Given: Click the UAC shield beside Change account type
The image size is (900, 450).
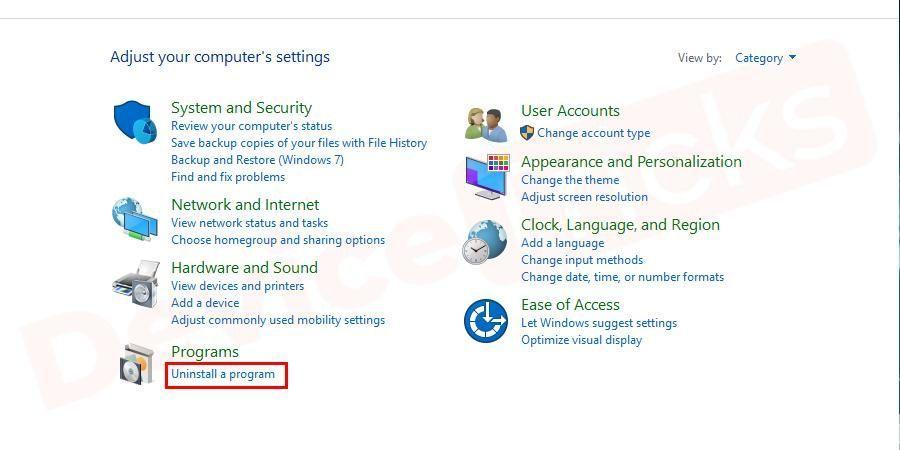Looking at the screenshot, I should coord(527,133).
